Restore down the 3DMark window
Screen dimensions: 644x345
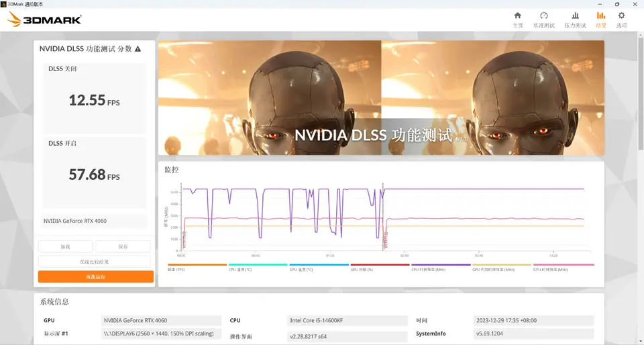(x=617, y=4)
